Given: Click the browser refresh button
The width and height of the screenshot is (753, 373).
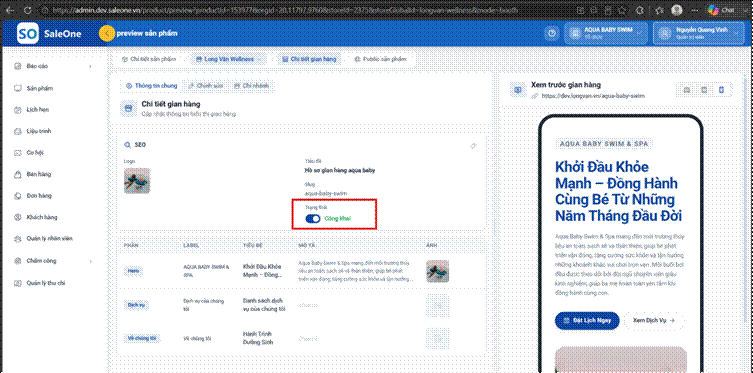Looking at the screenshot, I should 28,10.
